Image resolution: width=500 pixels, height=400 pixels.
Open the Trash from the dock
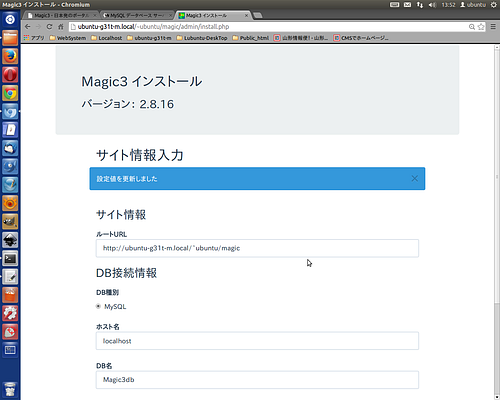[10, 389]
